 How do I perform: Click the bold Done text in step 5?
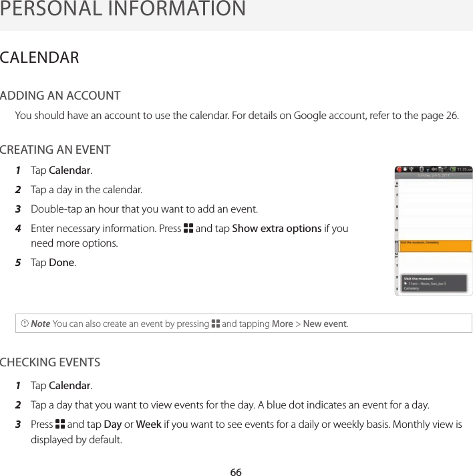[x=61, y=263]
